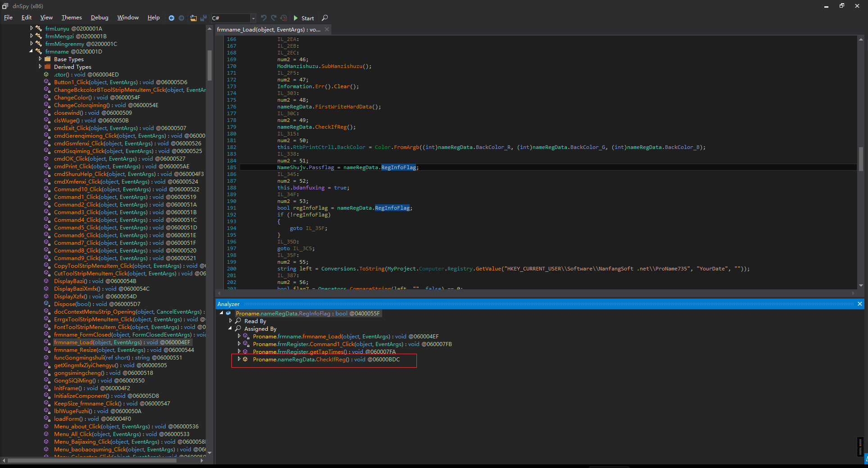Click SubHanzishuzu call on line 170
The image size is (868, 468).
point(342,66)
